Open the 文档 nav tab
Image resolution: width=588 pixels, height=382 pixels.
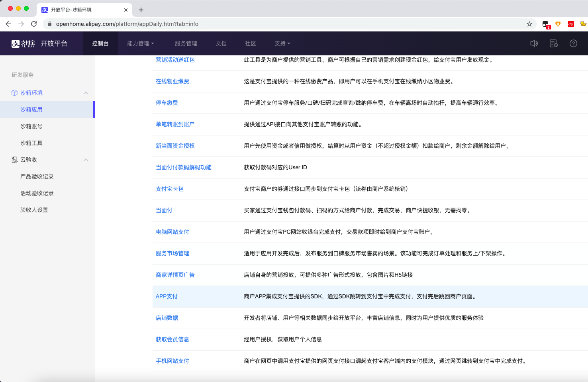coord(221,43)
